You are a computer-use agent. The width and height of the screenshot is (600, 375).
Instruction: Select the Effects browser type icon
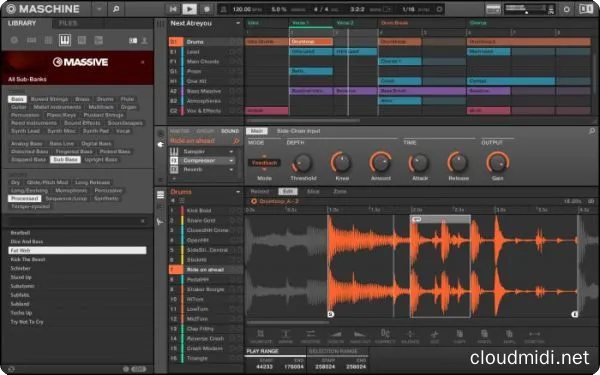tap(82, 40)
